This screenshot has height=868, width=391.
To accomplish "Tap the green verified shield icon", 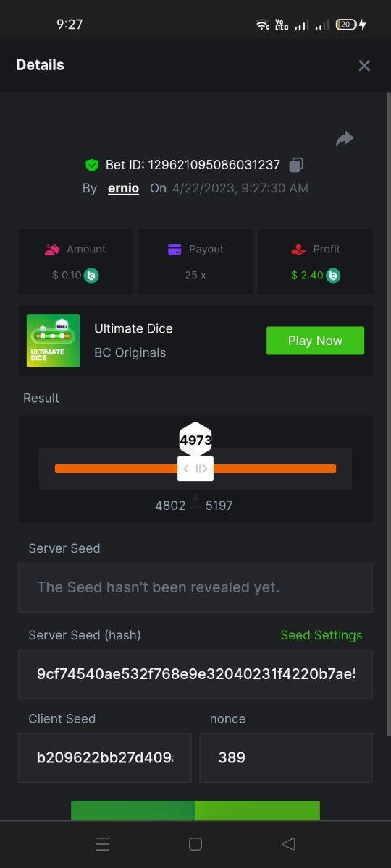I will click(92, 165).
